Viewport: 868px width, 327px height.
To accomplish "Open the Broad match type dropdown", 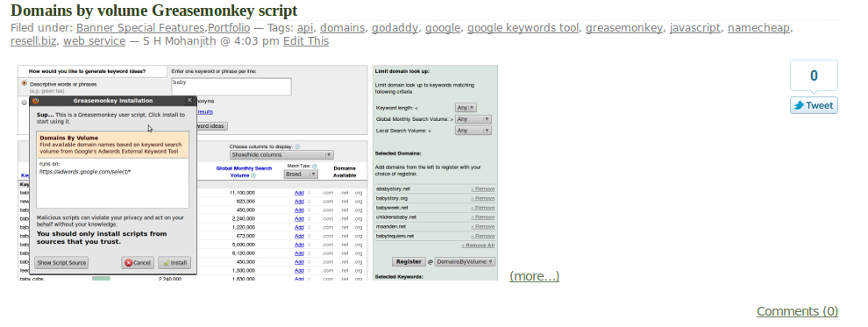I will pyautogui.click(x=301, y=174).
